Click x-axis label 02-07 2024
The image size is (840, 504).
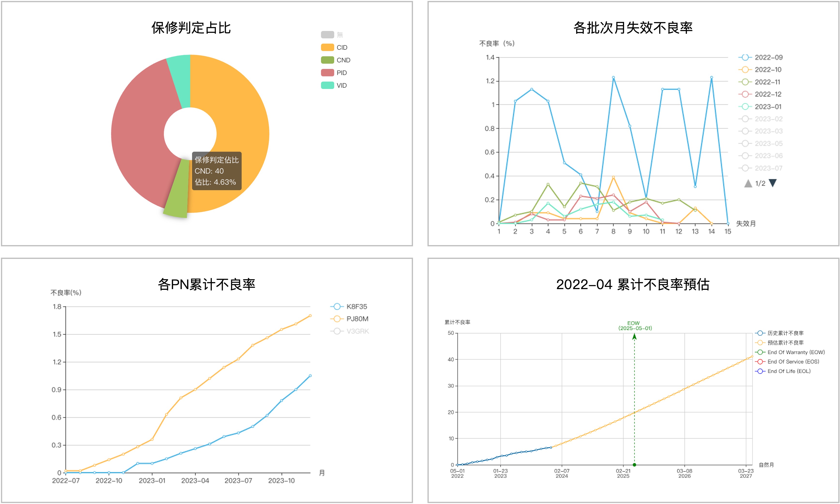click(562, 474)
